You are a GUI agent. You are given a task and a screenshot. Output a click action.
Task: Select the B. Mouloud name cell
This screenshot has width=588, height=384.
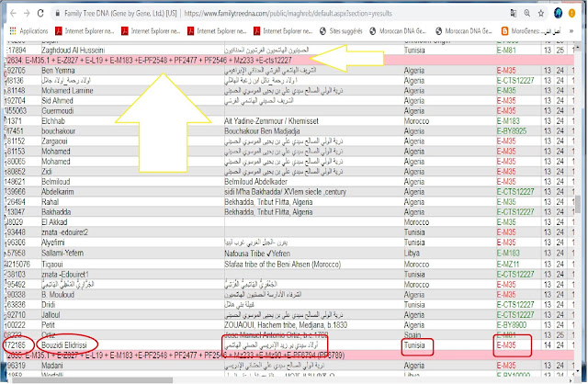click(x=58, y=295)
